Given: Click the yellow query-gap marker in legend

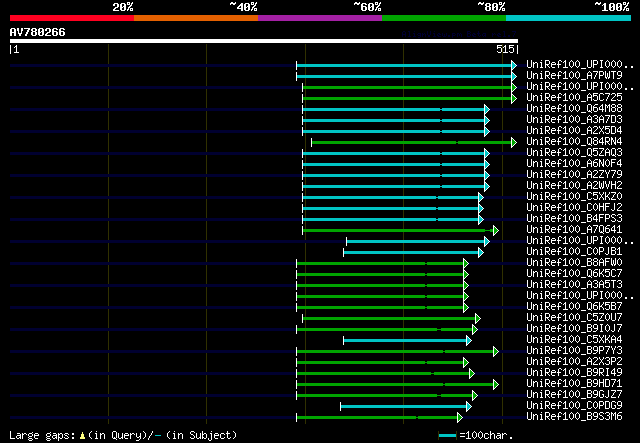Looking at the screenshot, I should pos(82,436).
